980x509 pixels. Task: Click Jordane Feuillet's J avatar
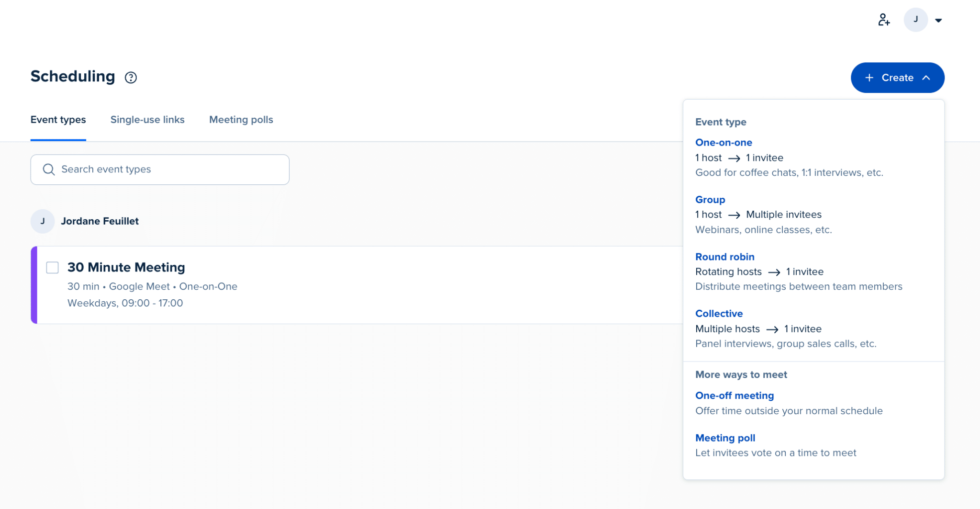[43, 221]
